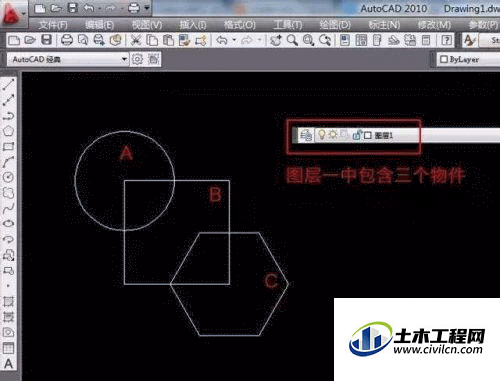Click Undo in the quick access toolbar

tap(89, 8)
